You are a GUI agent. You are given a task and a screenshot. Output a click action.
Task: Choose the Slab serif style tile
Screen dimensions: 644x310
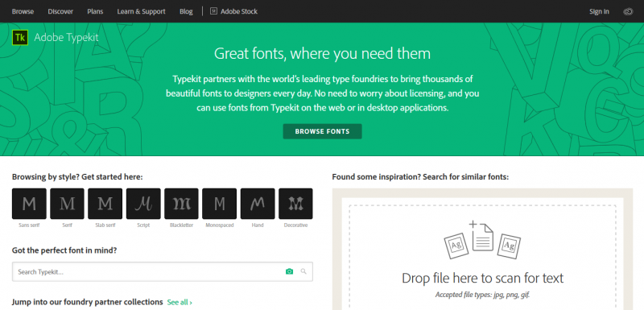(x=105, y=204)
